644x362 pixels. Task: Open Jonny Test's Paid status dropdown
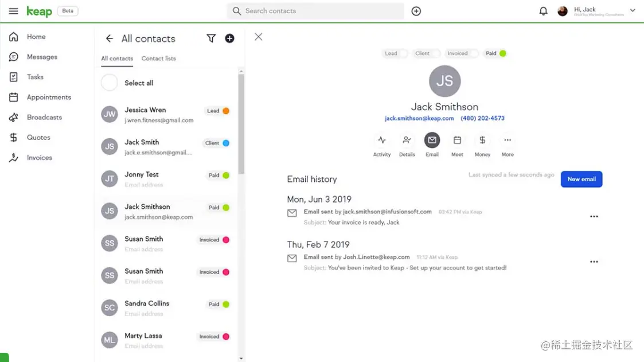click(218, 176)
